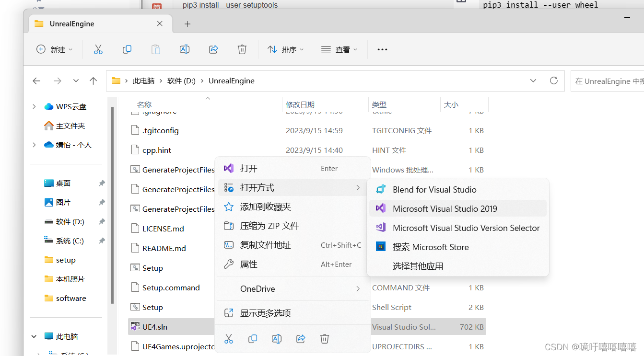Open the 查看 view dropdown
644x356 pixels.
[x=340, y=49]
